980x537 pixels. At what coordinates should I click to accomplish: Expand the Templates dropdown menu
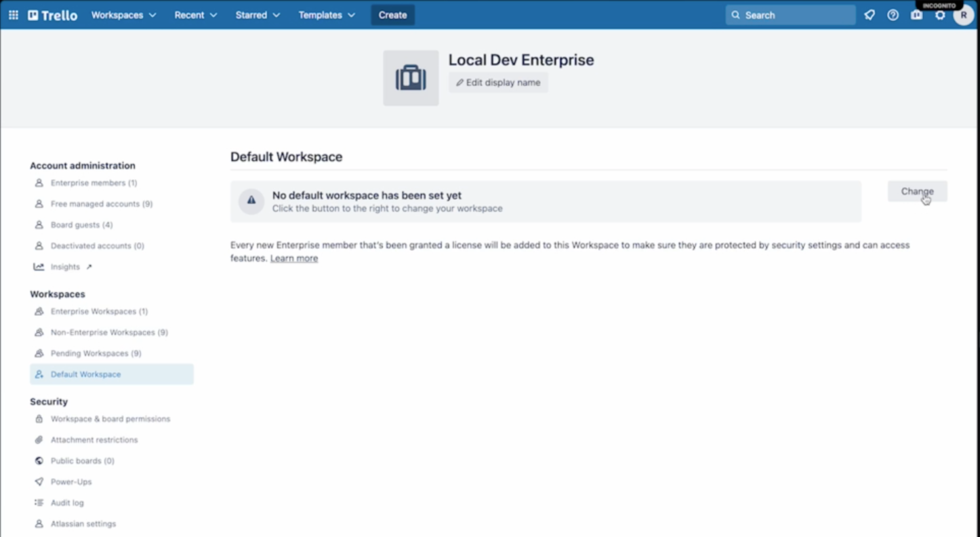[327, 15]
